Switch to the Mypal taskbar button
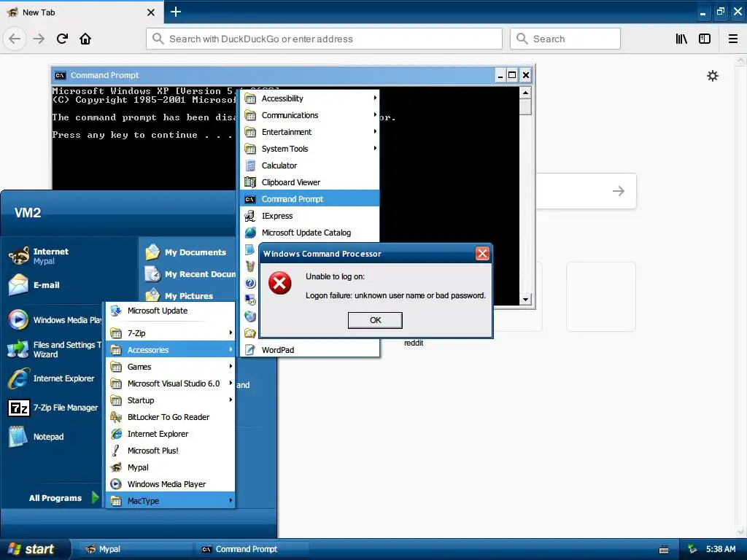 point(135,549)
